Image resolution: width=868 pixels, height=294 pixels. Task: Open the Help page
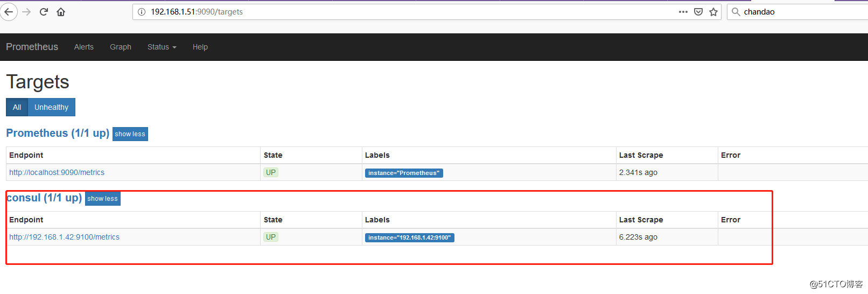click(x=200, y=47)
